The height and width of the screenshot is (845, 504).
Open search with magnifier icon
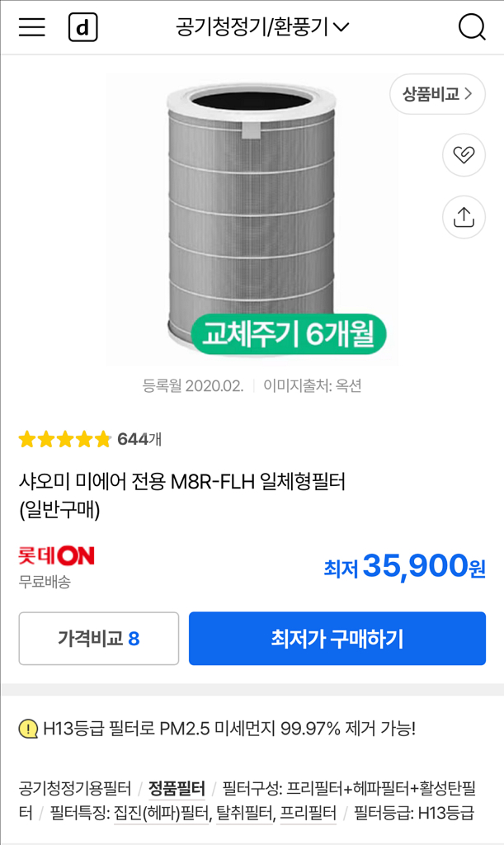(x=472, y=27)
